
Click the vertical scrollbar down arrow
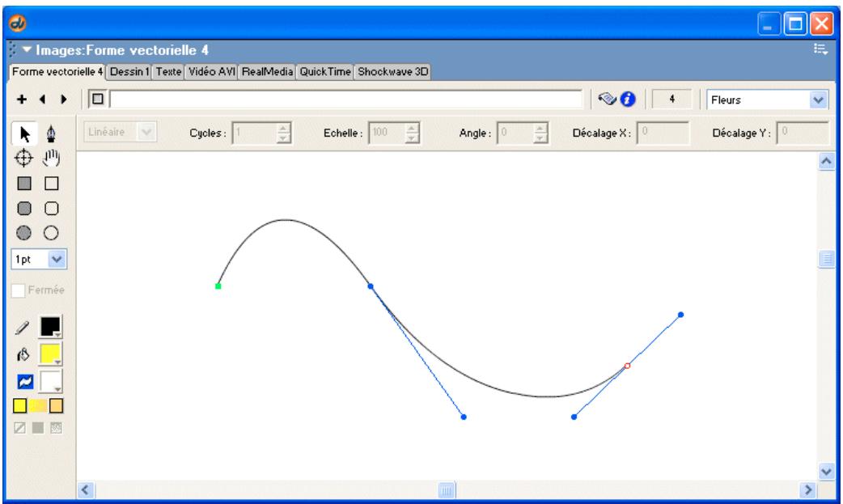pyautogui.click(x=826, y=472)
